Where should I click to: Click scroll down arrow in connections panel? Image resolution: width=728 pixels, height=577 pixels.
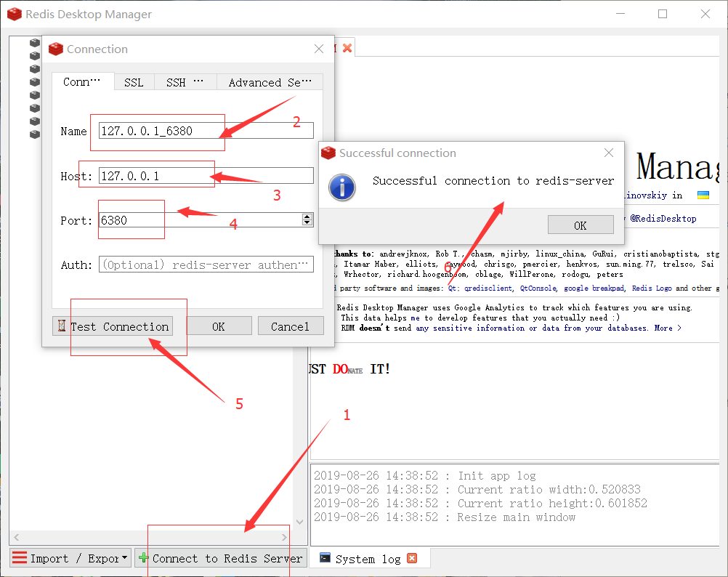point(299,522)
